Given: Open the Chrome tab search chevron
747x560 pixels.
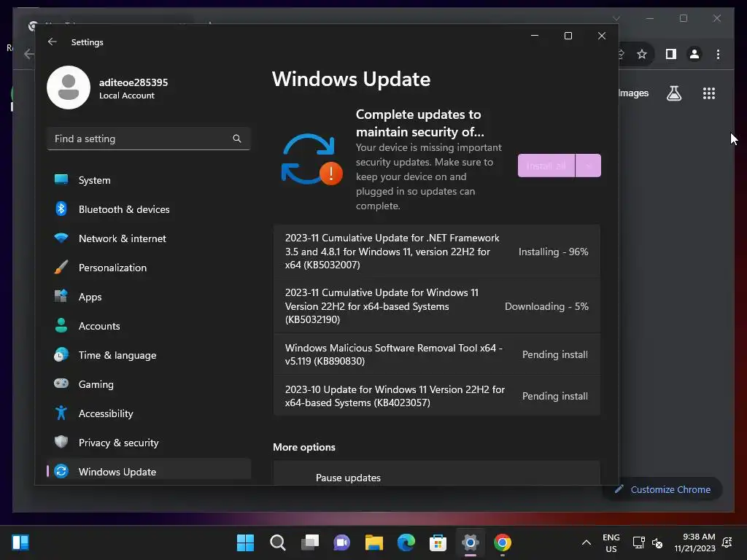Looking at the screenshot, I should pos(616,18).
